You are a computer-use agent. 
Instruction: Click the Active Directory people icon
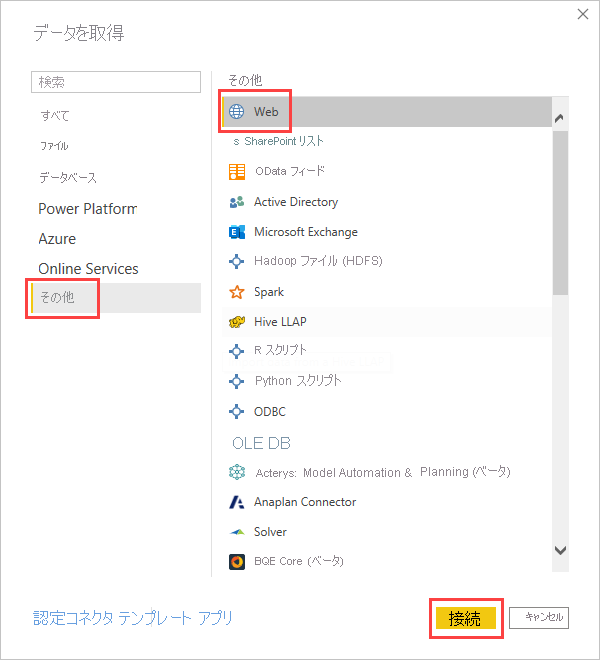pyautogui.click(x=237, y=202)
